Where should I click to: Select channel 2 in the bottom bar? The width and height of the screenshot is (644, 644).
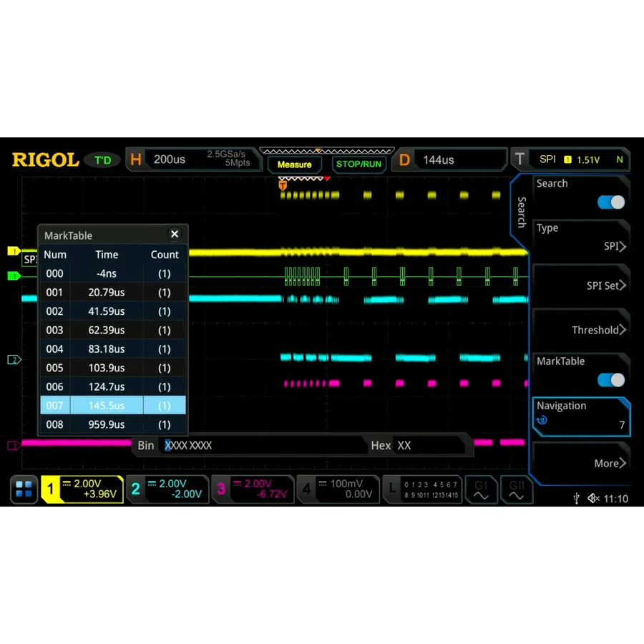click(168, 489)
